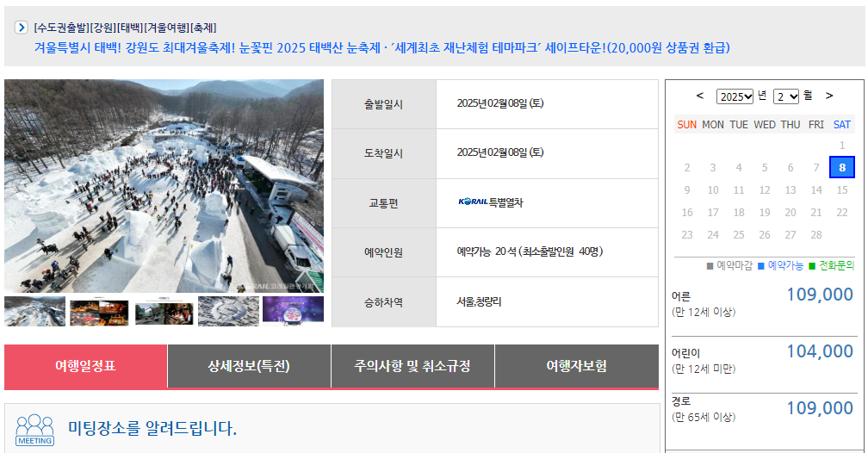Click the gray 예약마감 legend square
The height and width of the screenshot is (453, 868).
(710, 266)
